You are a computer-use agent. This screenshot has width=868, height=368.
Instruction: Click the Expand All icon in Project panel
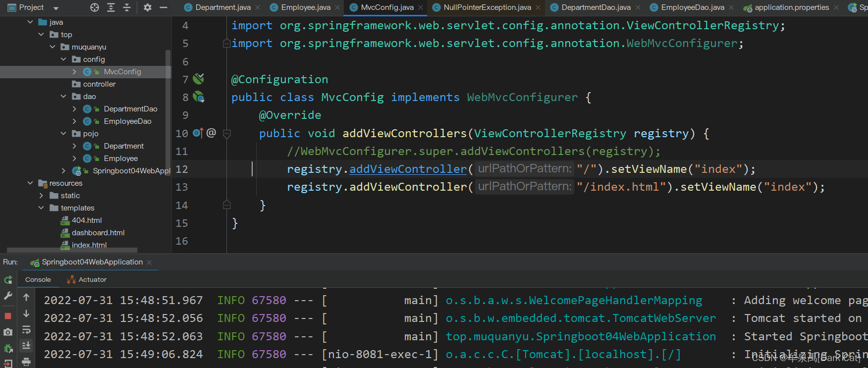click(x=111, y=7)
